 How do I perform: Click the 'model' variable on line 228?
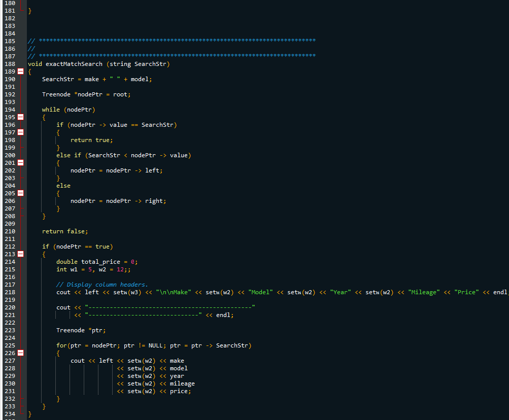point(179,368)
